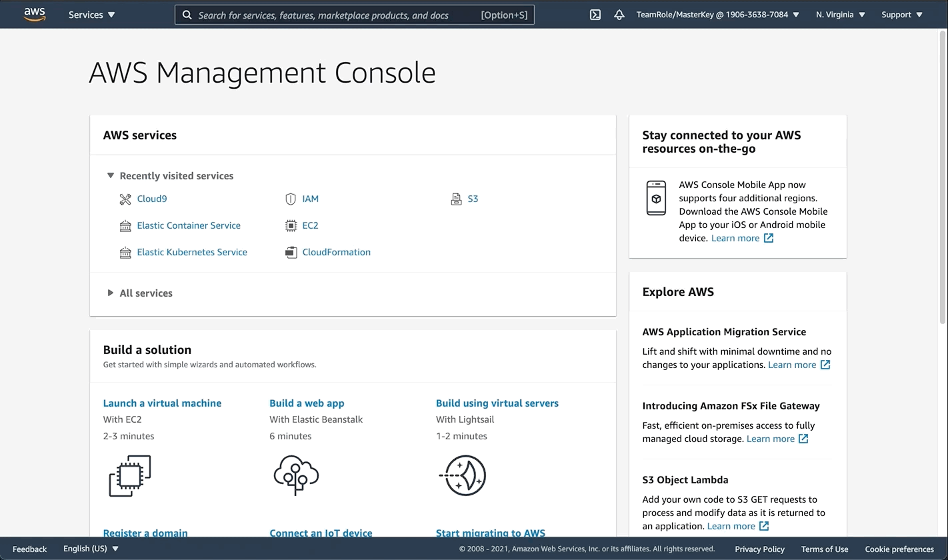Click the search magnifier icon
Screen dimensions: 948x560
(x=187, y=15)
